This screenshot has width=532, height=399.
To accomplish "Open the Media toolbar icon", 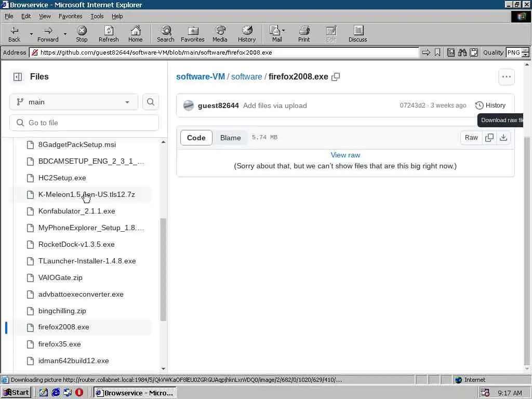I will point(220,34).
